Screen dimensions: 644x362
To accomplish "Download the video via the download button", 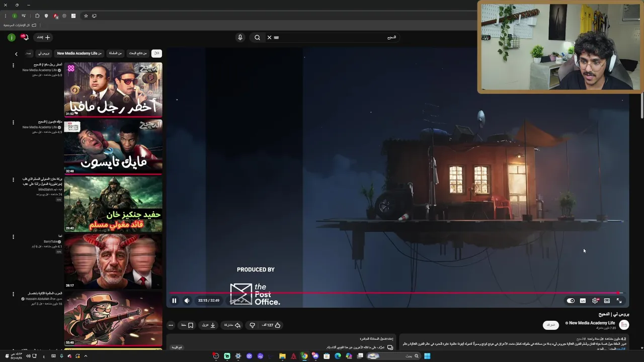I will [x=209, y=325].
